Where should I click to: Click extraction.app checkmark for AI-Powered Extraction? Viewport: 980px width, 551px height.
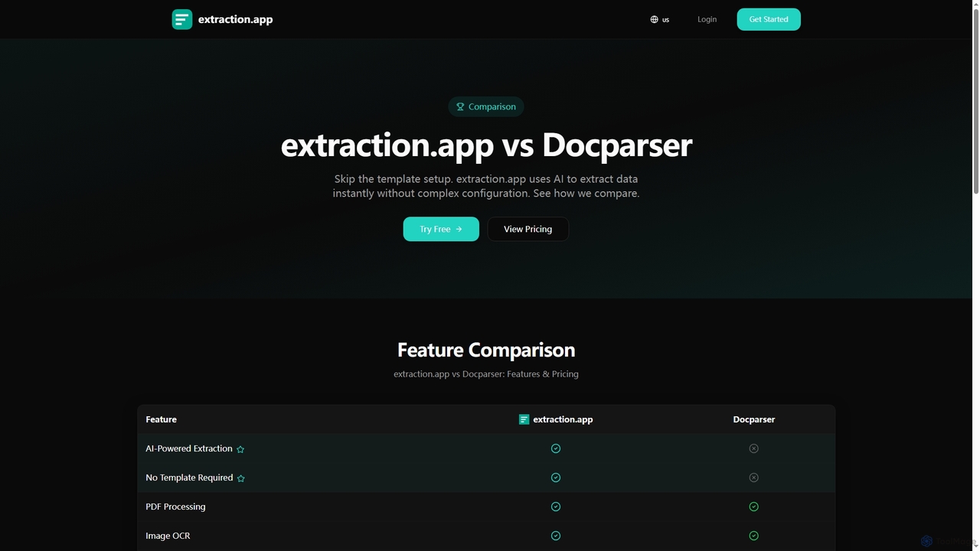pyautogui.click(x=556, y=448)
